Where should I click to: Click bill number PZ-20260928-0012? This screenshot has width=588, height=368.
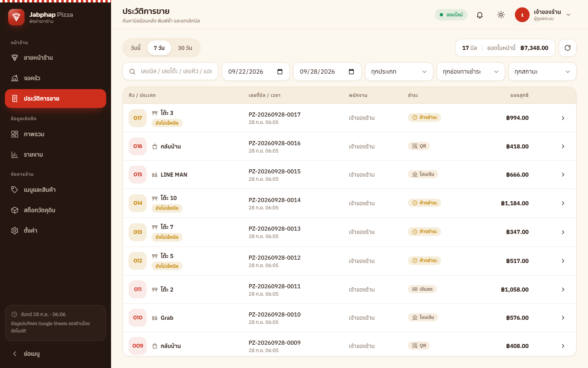pos(274,258)
